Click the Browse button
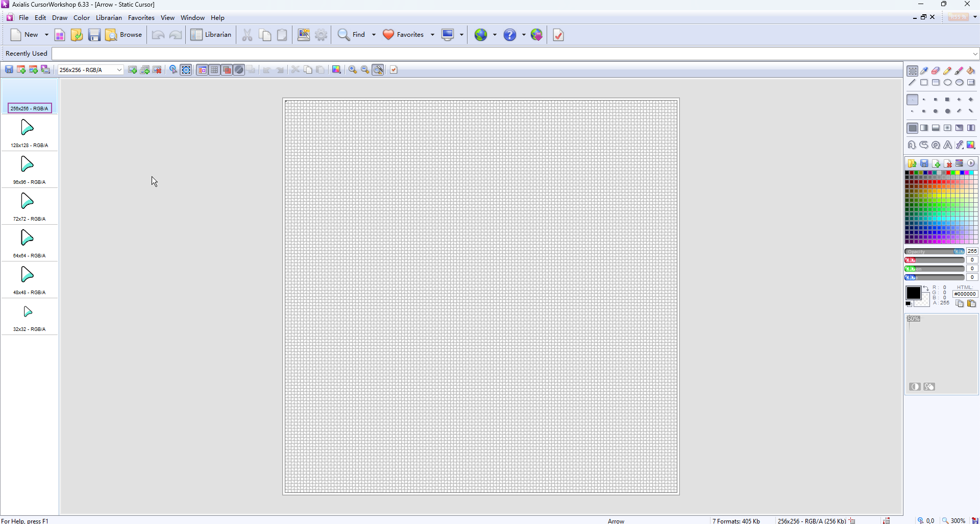Image resolution: width=980 pixels, height=524 pixels. [124, 35]
